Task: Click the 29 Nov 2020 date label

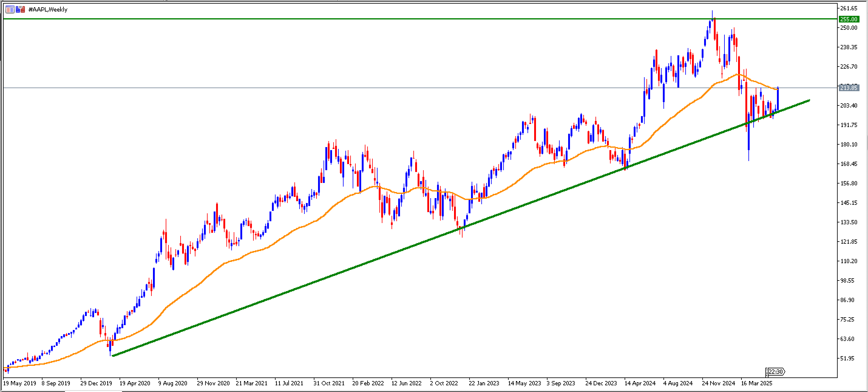Action: [213, 383]
